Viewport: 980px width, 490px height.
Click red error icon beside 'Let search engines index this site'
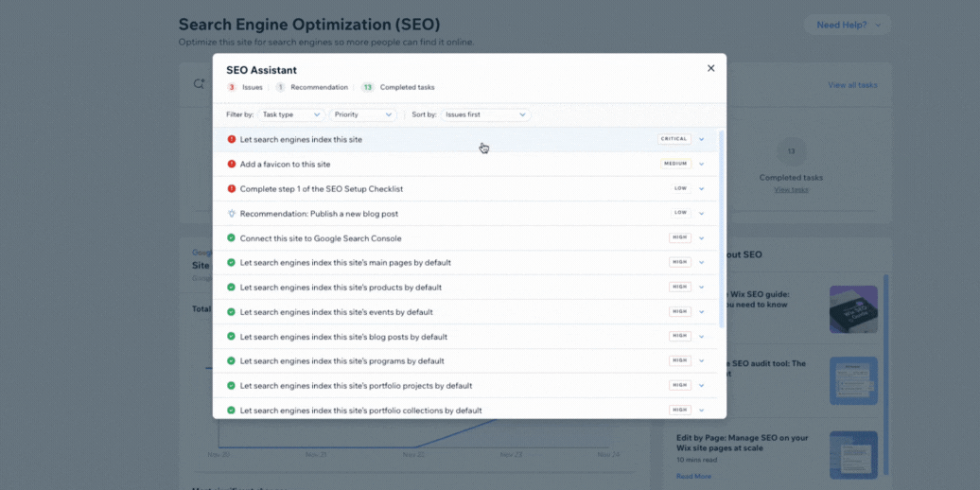(x=231, y=139)
